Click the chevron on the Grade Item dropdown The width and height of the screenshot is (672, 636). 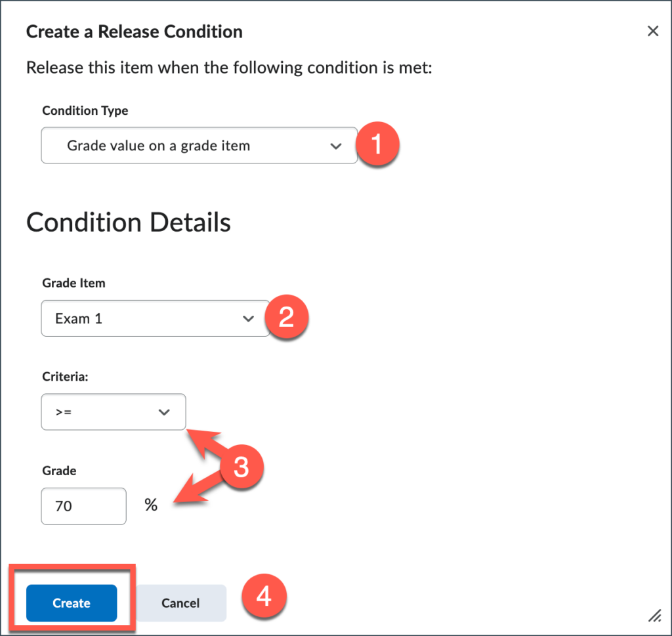tap(247, 318)
